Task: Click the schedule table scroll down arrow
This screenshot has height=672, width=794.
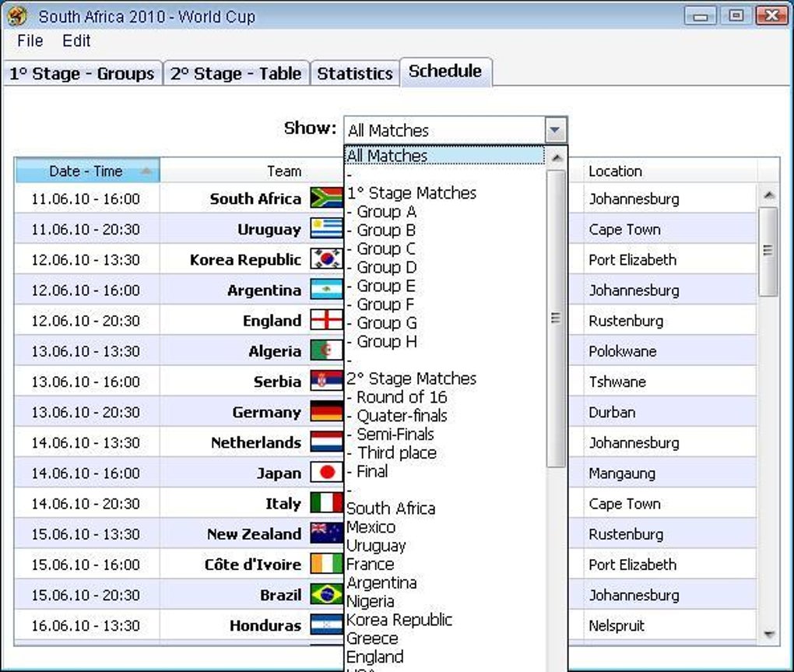Action: (768, 634)
